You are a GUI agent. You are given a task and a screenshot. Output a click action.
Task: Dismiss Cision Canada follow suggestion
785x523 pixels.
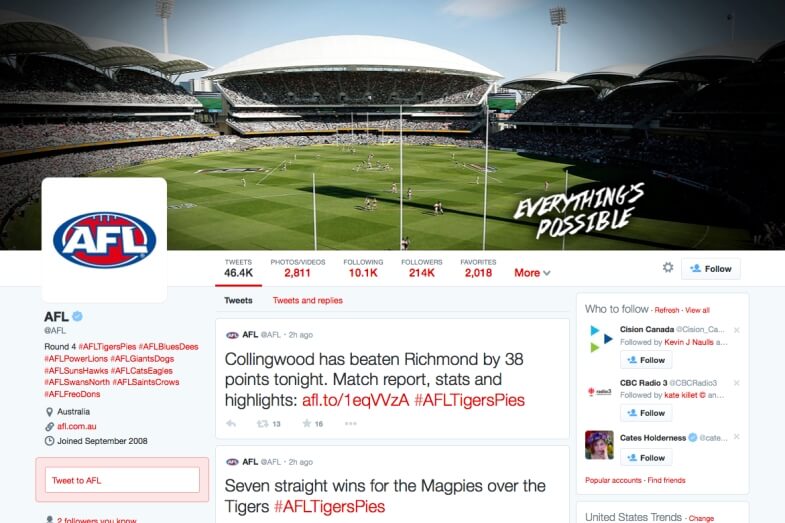(736, 330)
